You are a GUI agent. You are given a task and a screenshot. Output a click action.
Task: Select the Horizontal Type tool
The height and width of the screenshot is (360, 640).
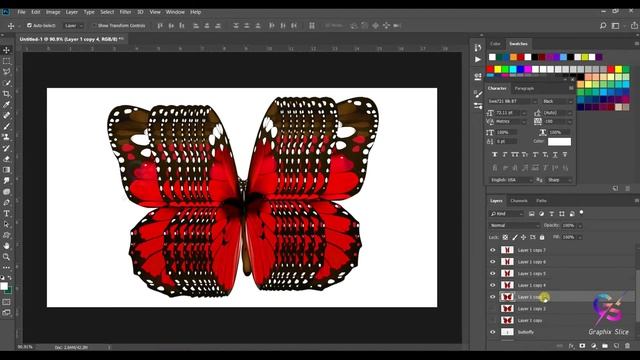pyautogui.click(x=7, y=213)
